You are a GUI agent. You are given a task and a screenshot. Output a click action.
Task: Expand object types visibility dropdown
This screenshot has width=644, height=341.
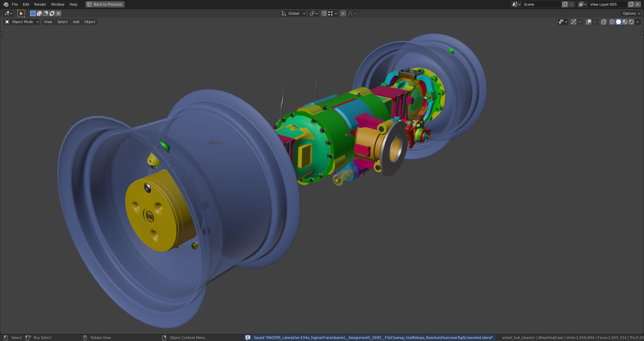[563, 22]
